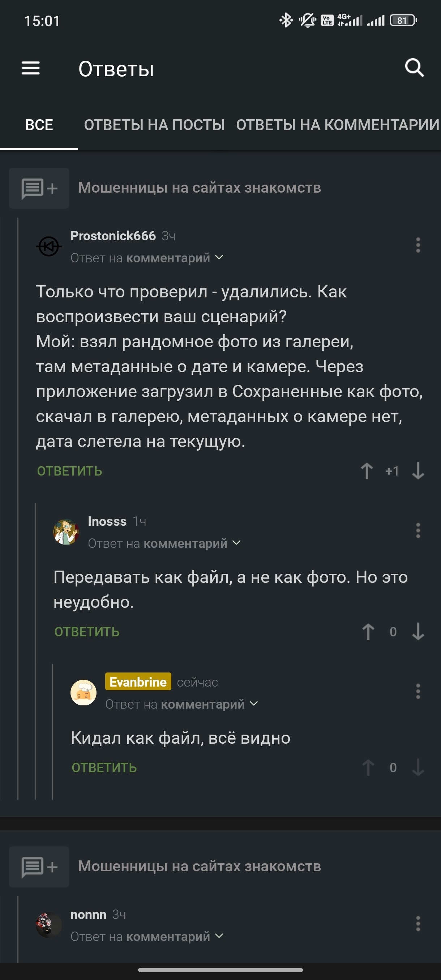Switch to ОТВЕТЫ НА ПОСТЫ tab
The image size is (441, 980).
click(154, 125)
